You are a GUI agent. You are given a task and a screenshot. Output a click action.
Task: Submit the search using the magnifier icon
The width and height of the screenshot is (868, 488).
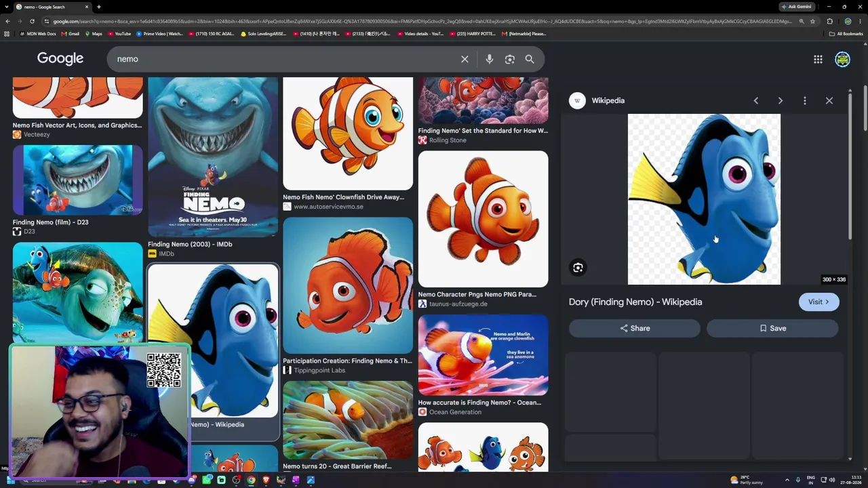click(x=530, y=59)
